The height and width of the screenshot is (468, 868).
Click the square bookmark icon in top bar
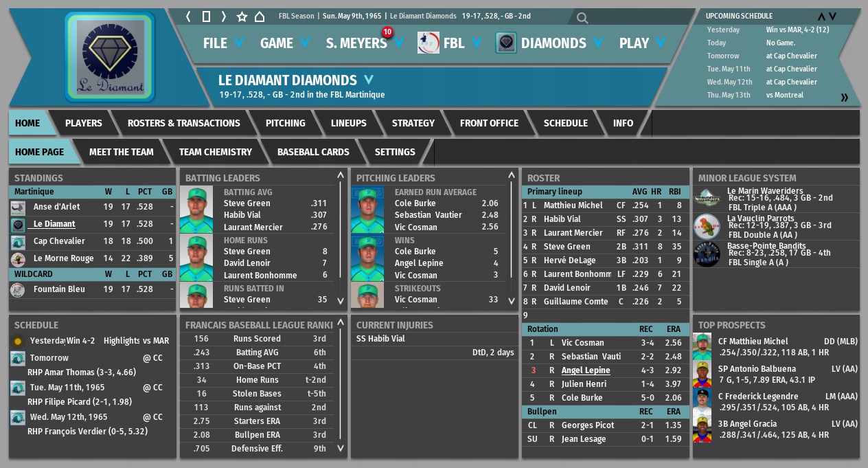pos(206,16)
